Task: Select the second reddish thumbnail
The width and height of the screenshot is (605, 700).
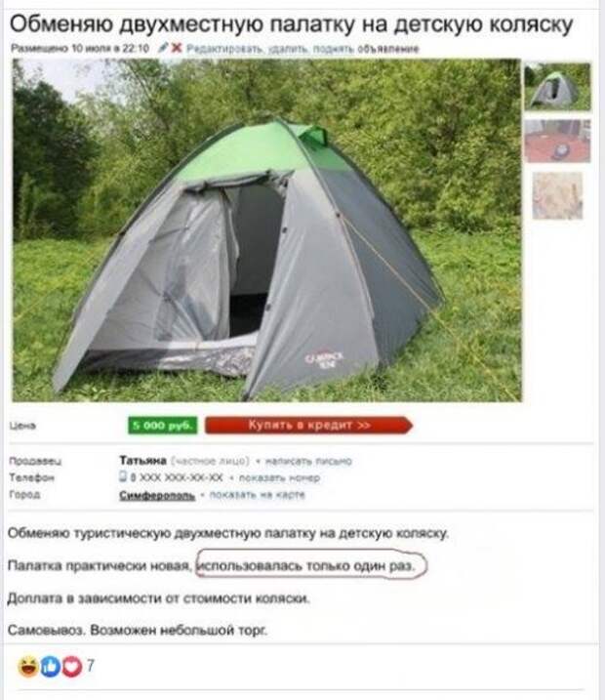Action: coord(557,141)
